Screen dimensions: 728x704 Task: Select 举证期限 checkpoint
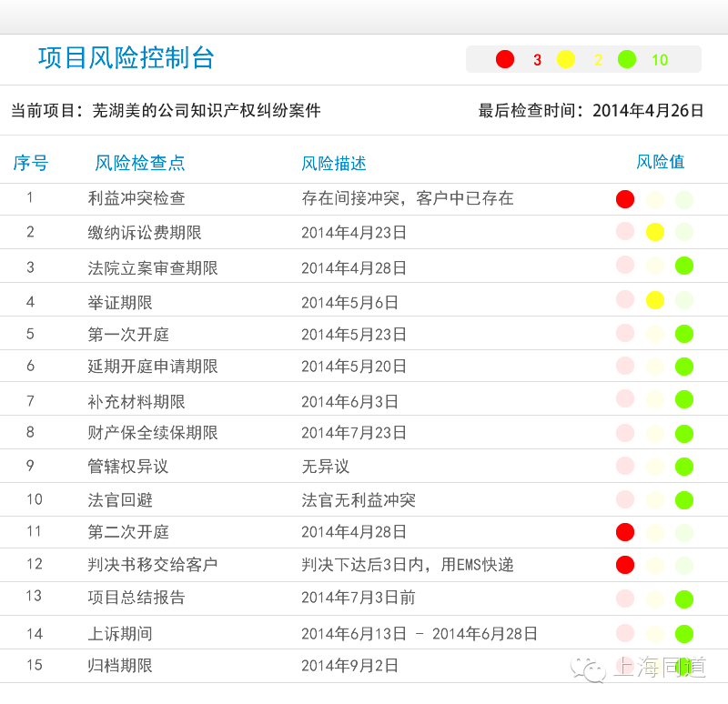coord(120,303)
